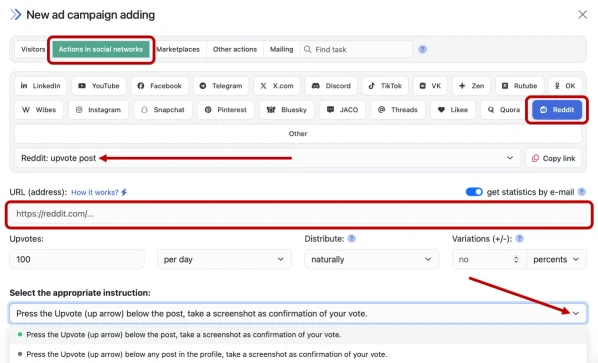
Task: Choose the Reddit network button
Action: 557,110
